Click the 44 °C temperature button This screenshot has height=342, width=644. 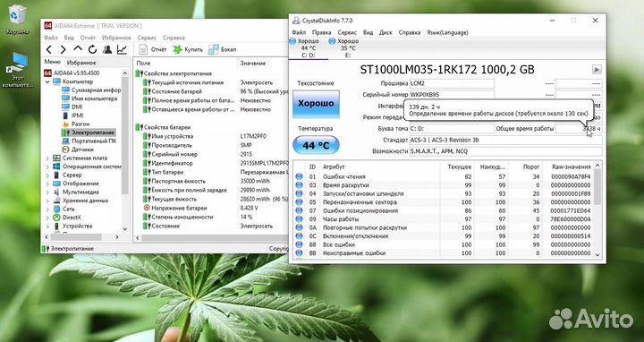click(316, 146)
